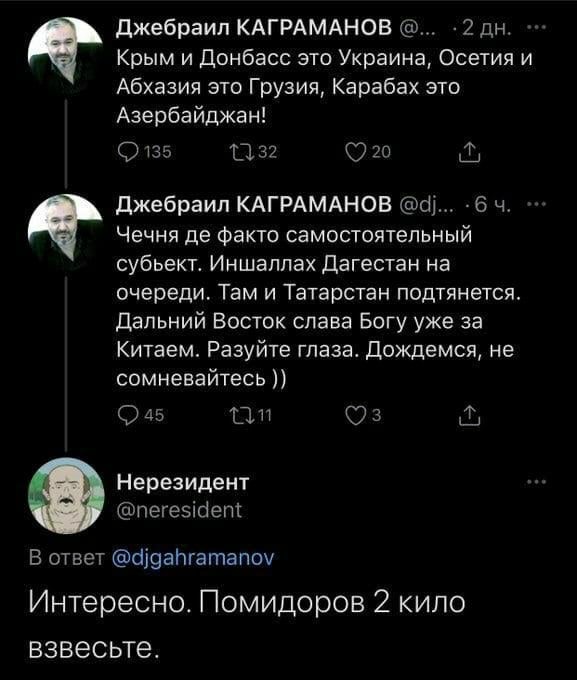Retweet the second tweet with 11 retweets
The image size is (577, 680).
[x=251, y=415]
